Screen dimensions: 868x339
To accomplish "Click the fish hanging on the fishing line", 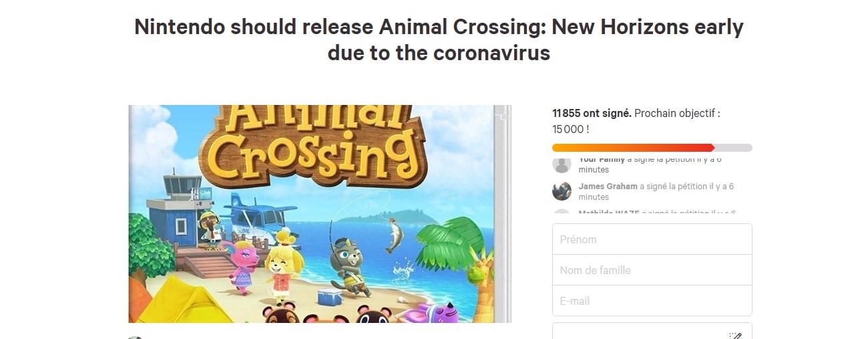I will pyautogui.click(x=394, y=237).
